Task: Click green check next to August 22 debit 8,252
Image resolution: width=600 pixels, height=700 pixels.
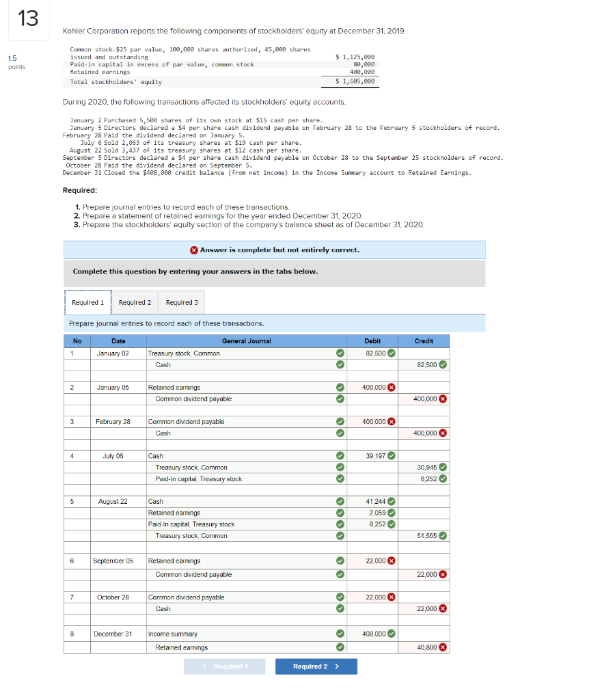Action: 392,524
